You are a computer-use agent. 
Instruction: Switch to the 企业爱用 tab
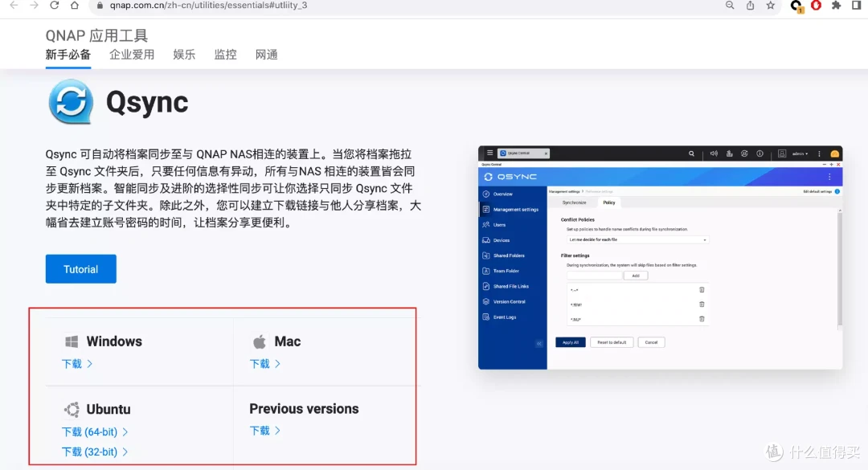[x=132, y=55]
